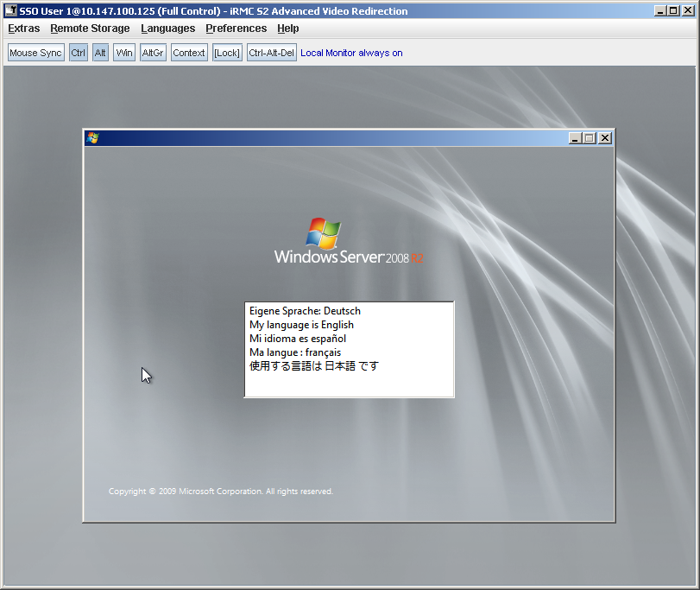Send Ctrl-Alt-Del to the server

point(271,53)
